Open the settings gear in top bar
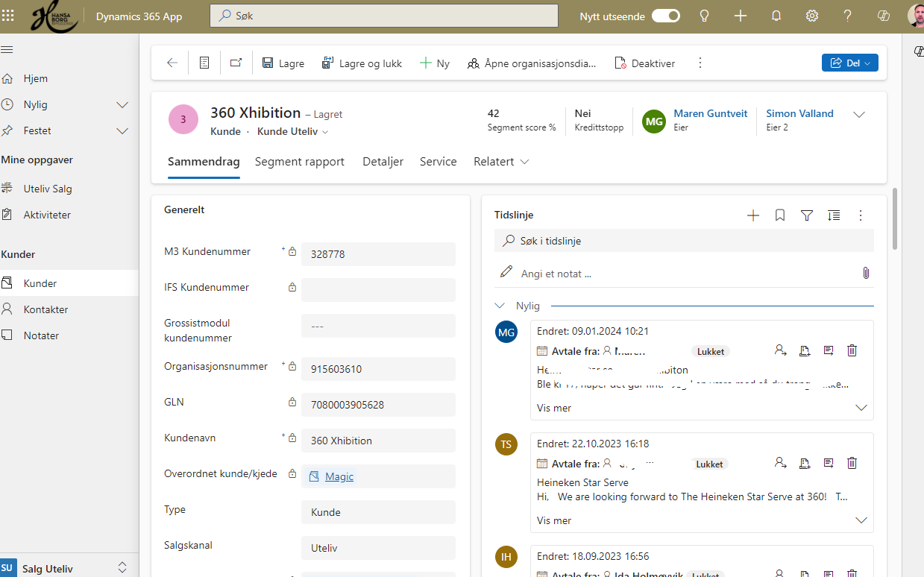The width and height of the screenshot is (924, 577). 811,16
